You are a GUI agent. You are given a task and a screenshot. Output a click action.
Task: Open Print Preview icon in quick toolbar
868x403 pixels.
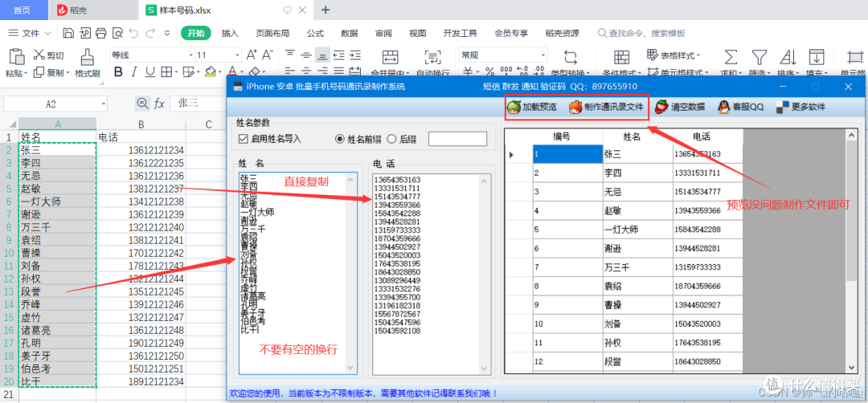[x=117, y=33]
